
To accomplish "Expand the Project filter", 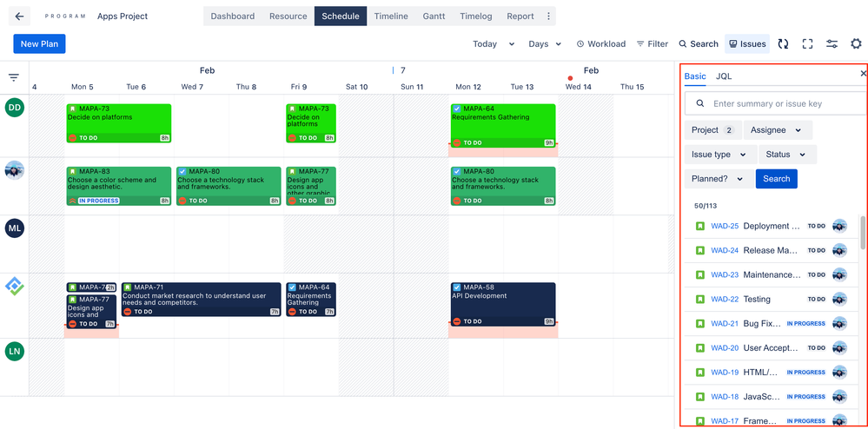I will tap(712, 130).
